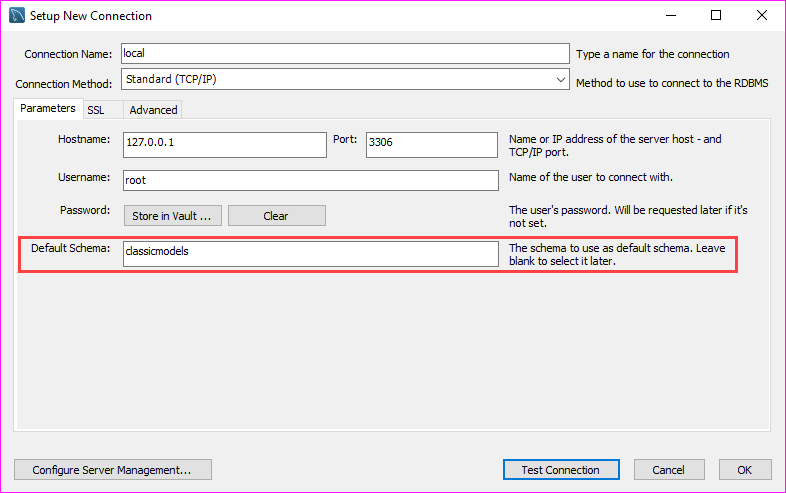
Task: Hit the Clear password button
Action: [276, 216]
